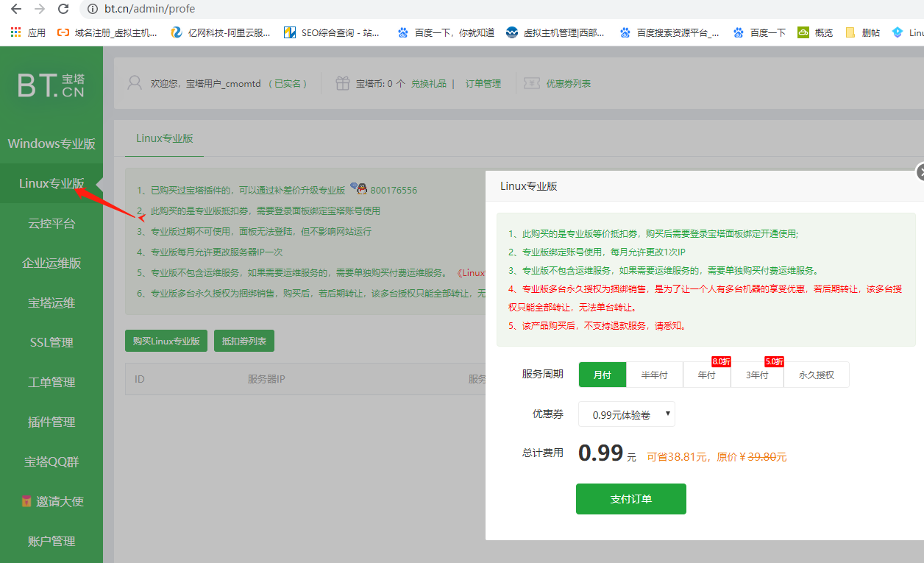The height and width of the screenshot is (563, 924).
Task: Open 企业运维版 in the sidebar
Action: click(x=51, y=263)
